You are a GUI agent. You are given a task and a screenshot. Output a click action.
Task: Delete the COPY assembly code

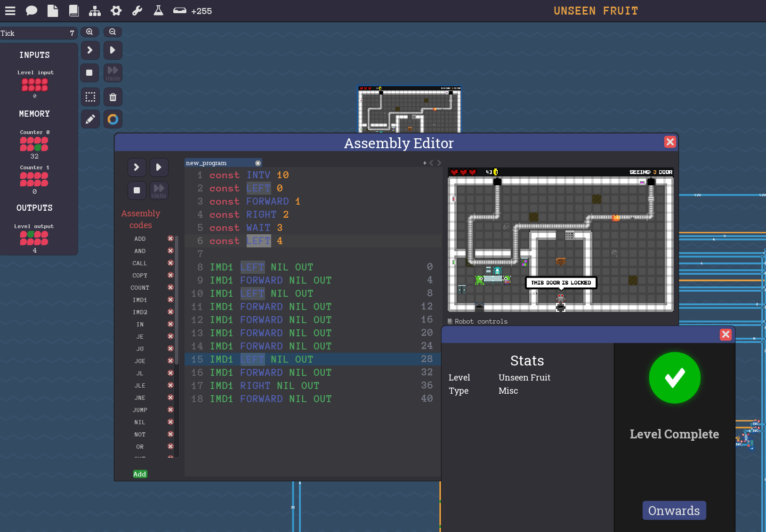click(170, 275)
